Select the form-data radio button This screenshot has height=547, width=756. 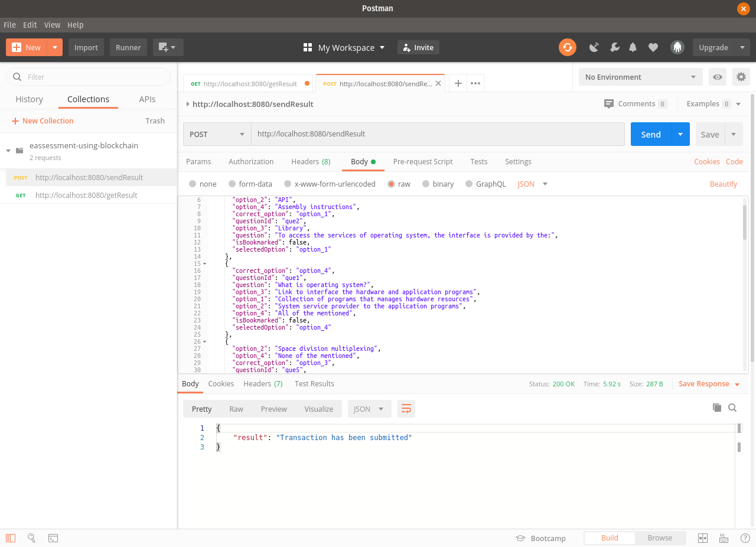click(232, 184)
